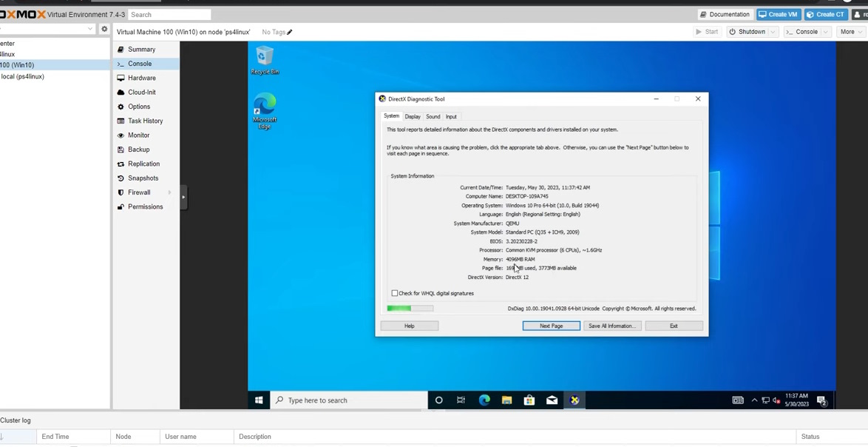This screenshot has height=447, width=868.
Task: Click the Proxmox search field
Action: pyautogui.click(x=169, y=13)
